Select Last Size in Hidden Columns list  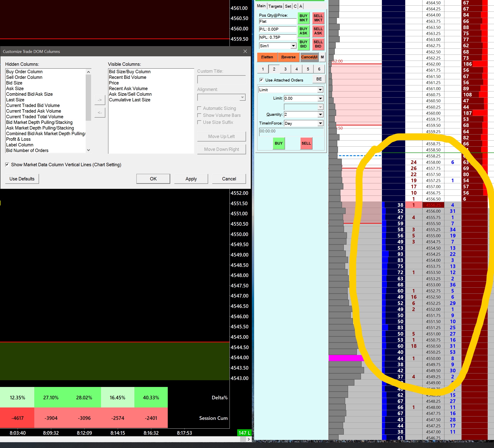click(15, 100)
